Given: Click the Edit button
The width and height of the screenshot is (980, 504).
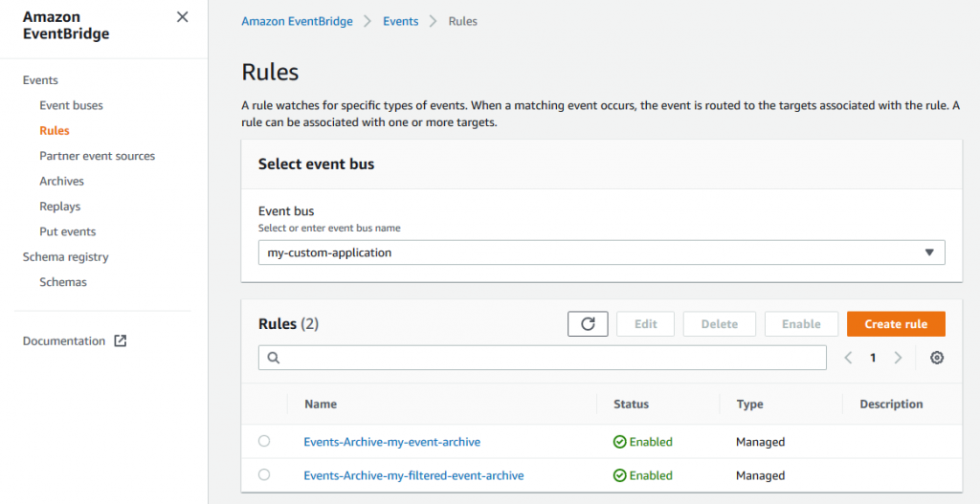Looking at the screenshot, I should [646, 324].
